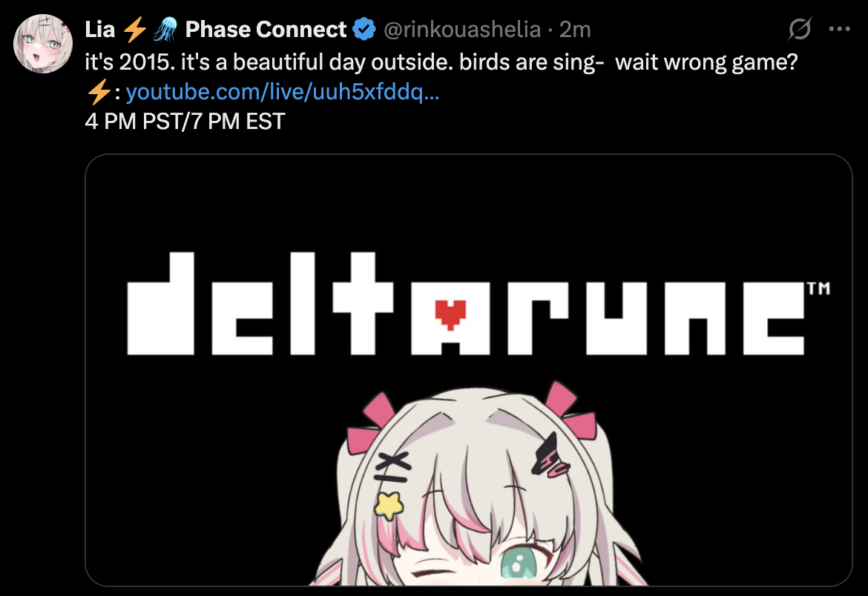Click the blue verified checkmark badge
Viewport: 868px width, 596px height.
tap(364, 30)
